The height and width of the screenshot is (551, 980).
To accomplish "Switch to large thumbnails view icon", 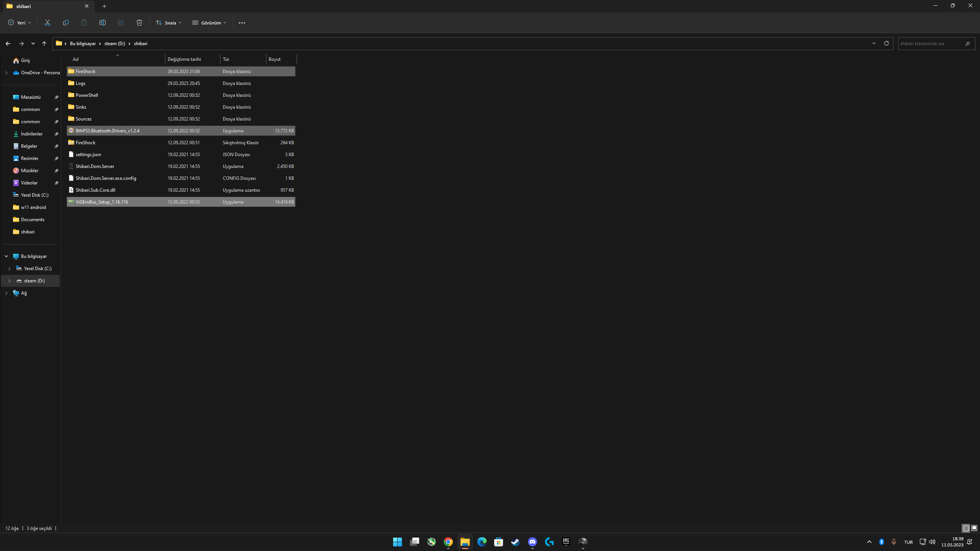I will [x=974, y=528].
